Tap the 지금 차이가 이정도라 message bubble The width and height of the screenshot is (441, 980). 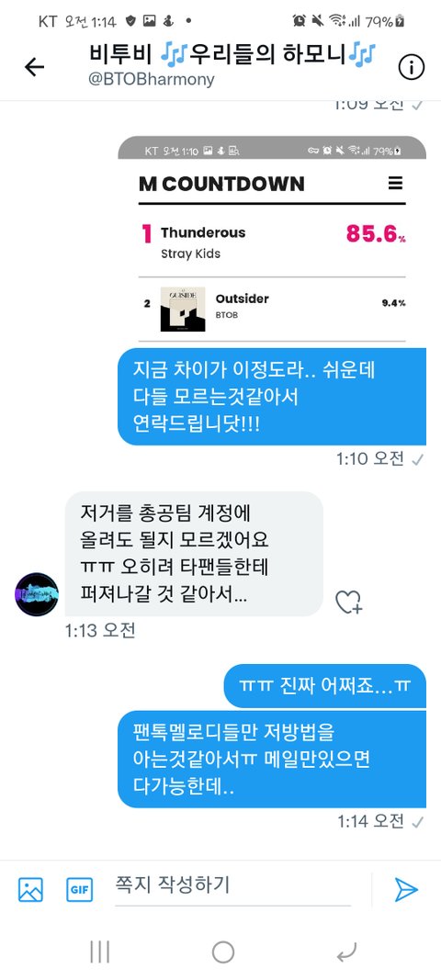272,396
